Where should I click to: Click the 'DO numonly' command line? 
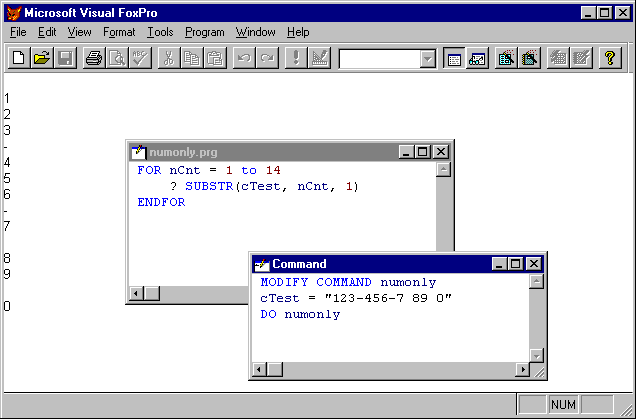click(x=300, y=314)
